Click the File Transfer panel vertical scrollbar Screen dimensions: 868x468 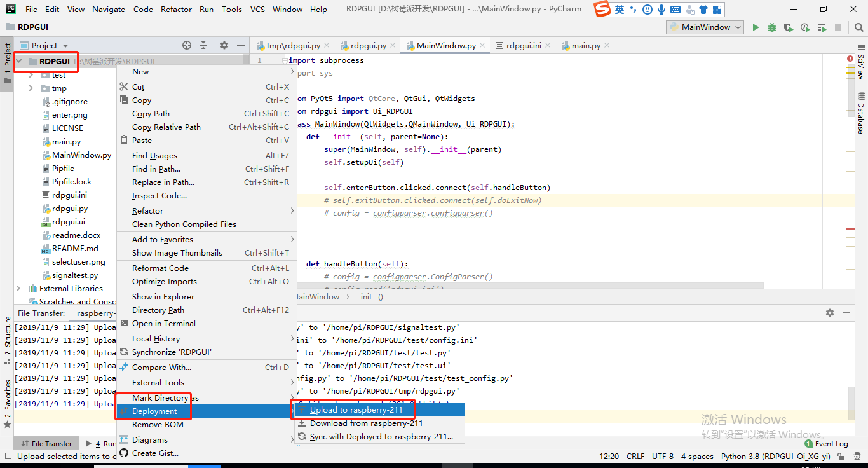point(851,402)
